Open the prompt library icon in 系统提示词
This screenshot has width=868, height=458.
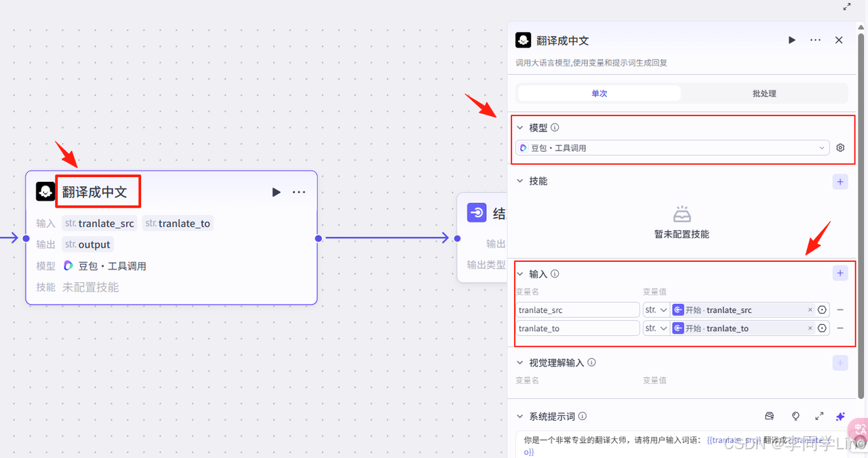pos(770,416)
